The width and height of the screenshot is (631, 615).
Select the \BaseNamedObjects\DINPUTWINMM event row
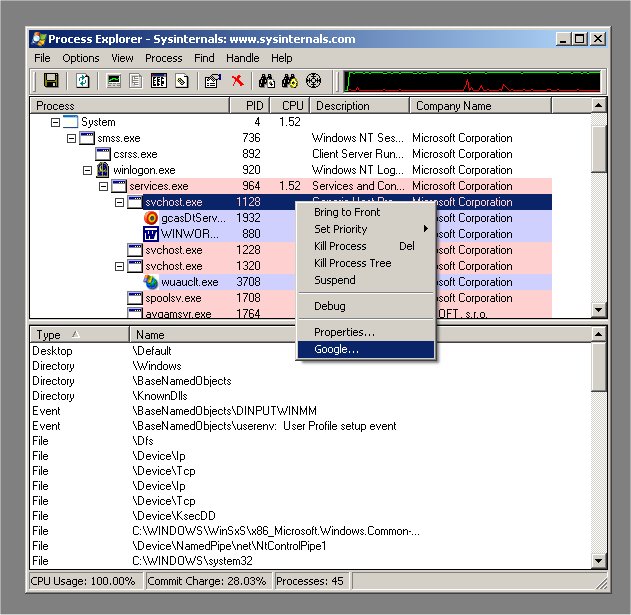(311, 411)
